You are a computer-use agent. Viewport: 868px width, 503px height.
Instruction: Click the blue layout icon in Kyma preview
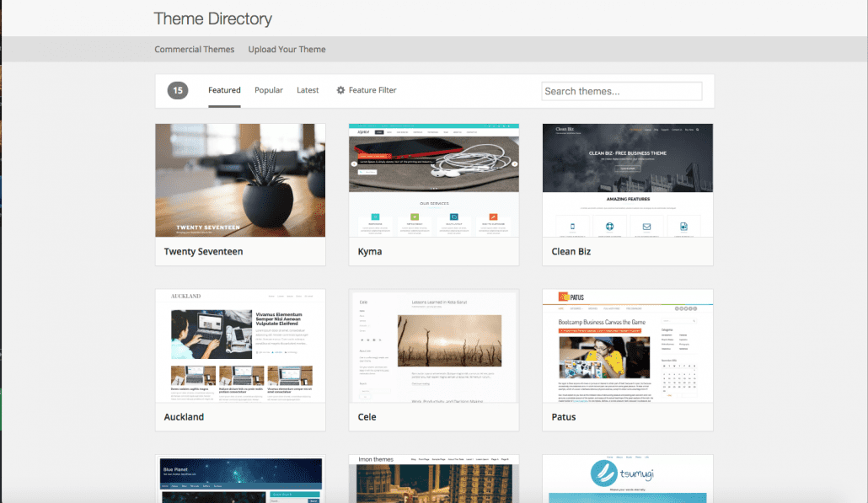(x=453, y=217)
